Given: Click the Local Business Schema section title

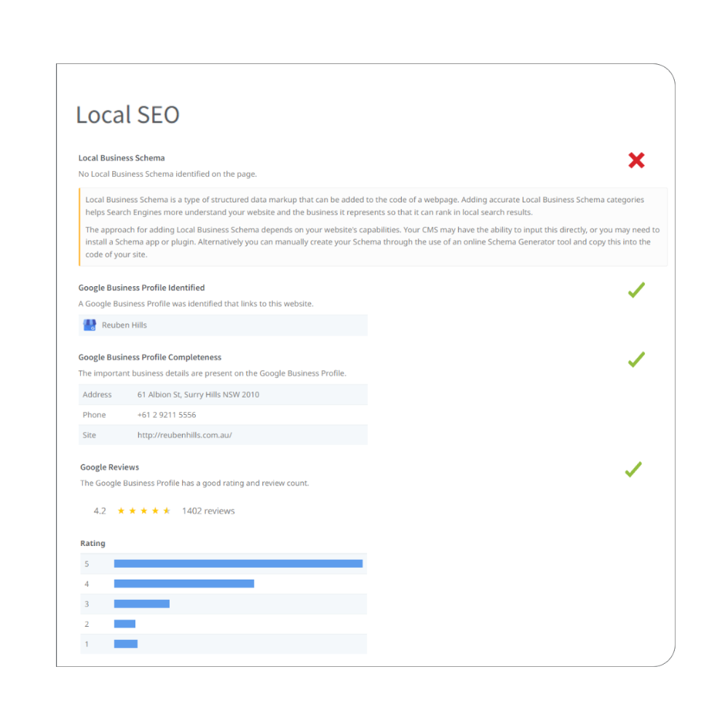Looking at the screenshot, I should point(122,158).
